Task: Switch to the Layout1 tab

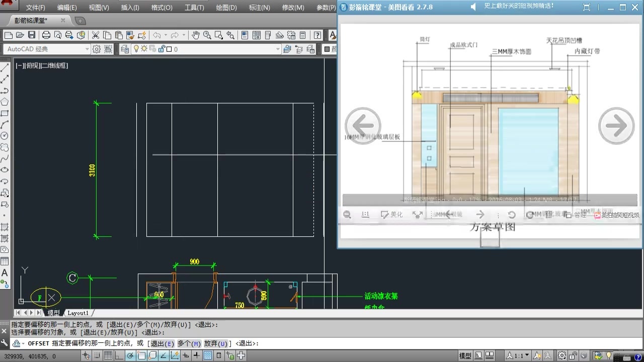Action: click(x=78, y=313)
